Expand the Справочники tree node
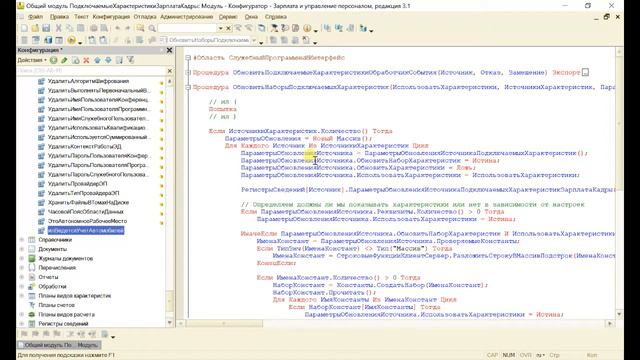 pos(22,240)
